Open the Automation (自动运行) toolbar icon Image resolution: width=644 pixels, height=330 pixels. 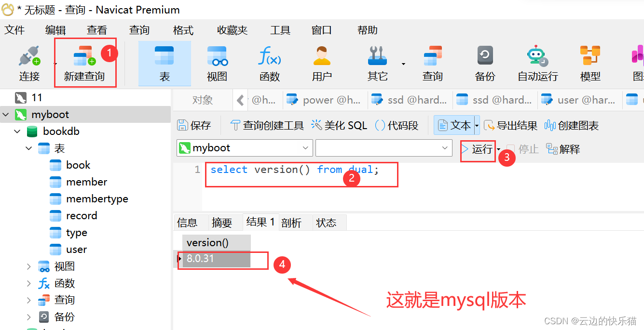point(537,64)
